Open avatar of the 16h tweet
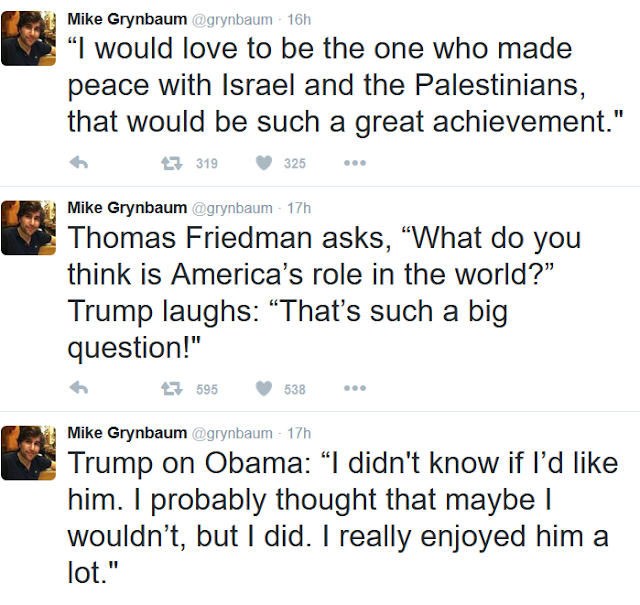The width and height of the screenshot is (640, 605). [29, 38]
